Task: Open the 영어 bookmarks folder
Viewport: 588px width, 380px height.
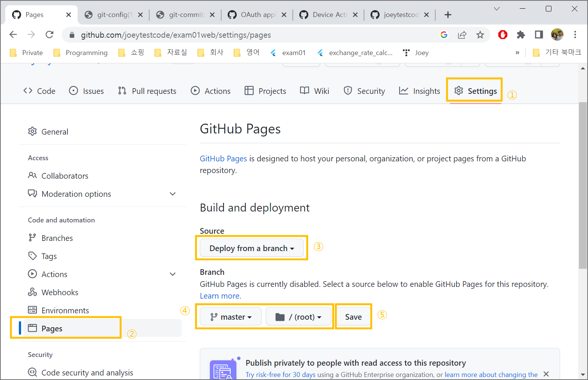Action: coord(247,53)
